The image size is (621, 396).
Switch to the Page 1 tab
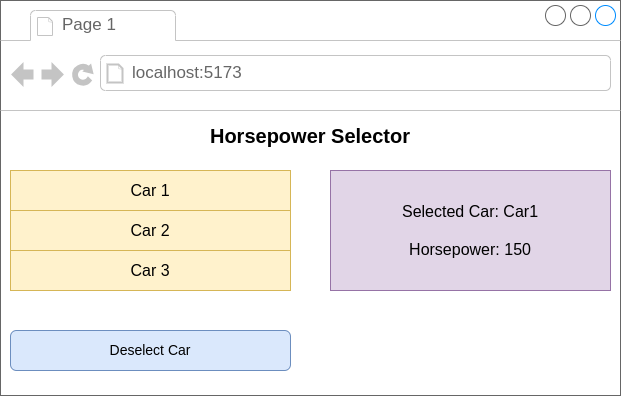click(103, 25)
